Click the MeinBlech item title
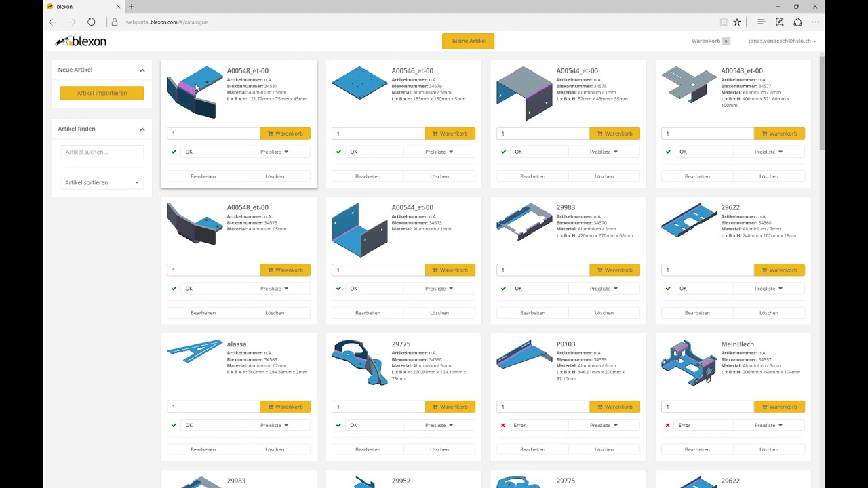The image size is (868, 488). (x=737, y=344)
